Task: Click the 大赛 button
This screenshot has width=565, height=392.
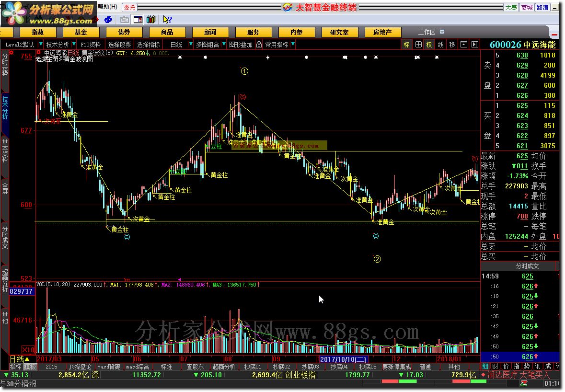Action: coord(511,7)
